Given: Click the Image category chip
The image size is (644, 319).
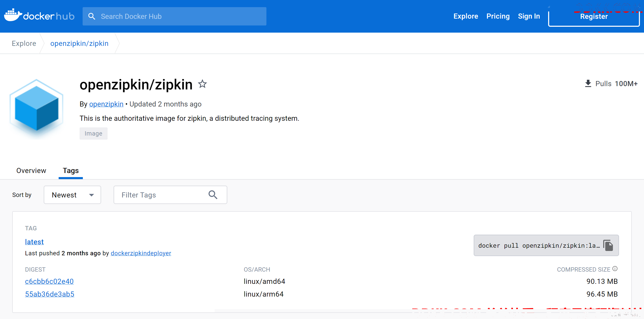Looking at the screenshot, I should pyautogui.click(x=94, y=134).
